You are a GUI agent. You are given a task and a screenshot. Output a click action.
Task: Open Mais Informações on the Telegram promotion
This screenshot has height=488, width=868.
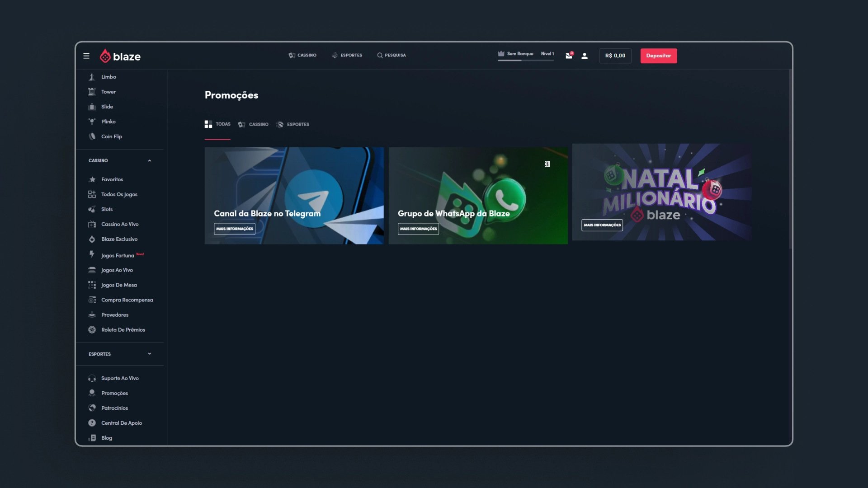(x=234, y=229)
